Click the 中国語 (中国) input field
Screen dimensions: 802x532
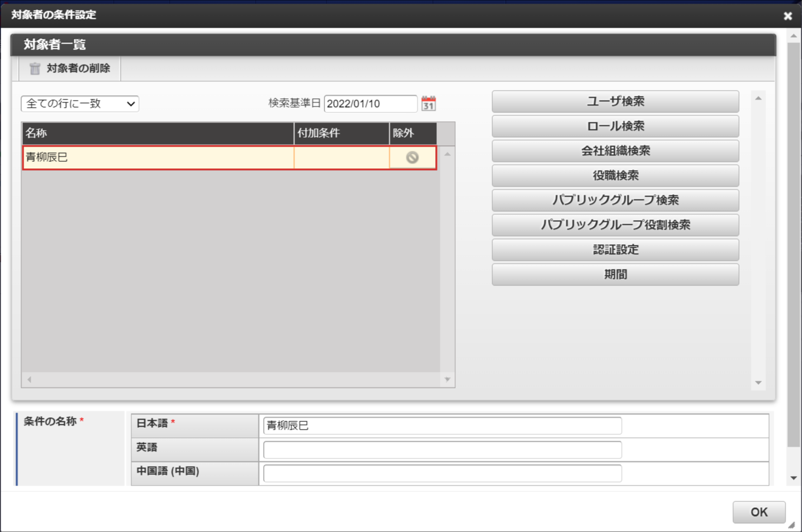(442, 473)
